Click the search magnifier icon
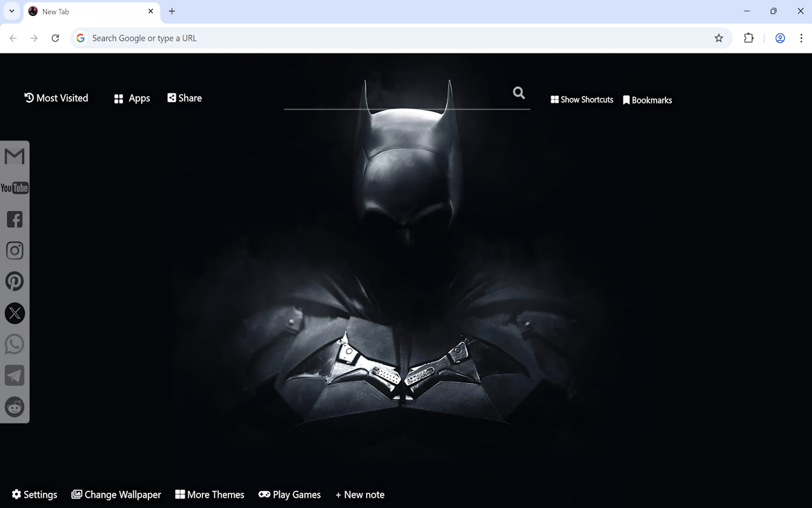Image resolution: width=812 pixels, height=508 pixels. coord(518,93)
